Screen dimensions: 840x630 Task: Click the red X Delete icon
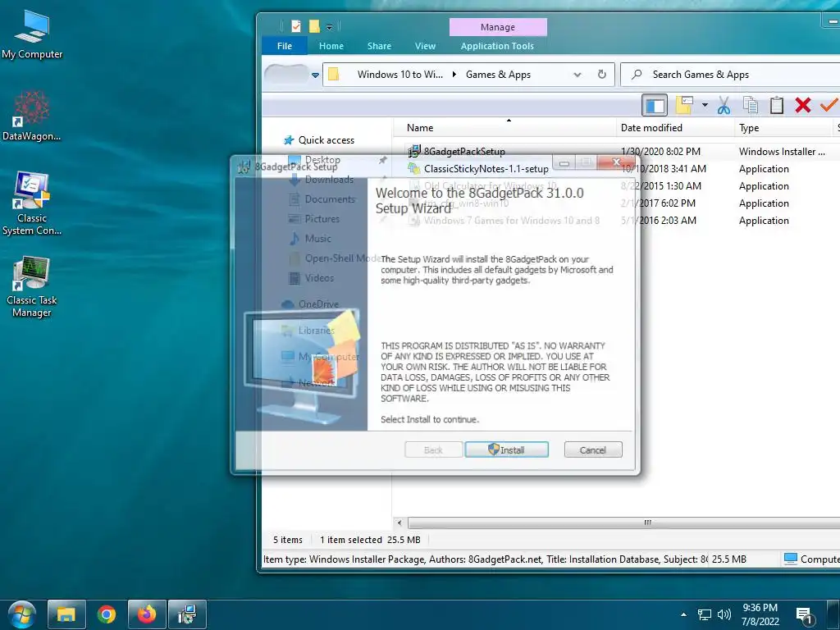[802, 106]
